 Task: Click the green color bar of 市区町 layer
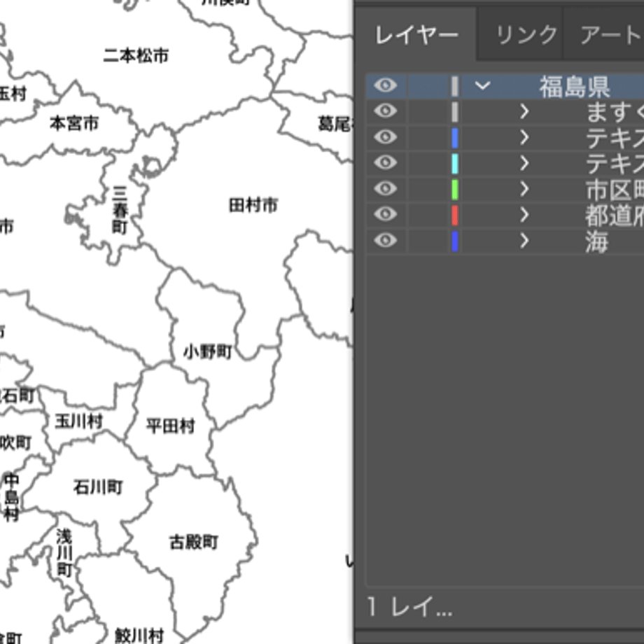(455, 189)
